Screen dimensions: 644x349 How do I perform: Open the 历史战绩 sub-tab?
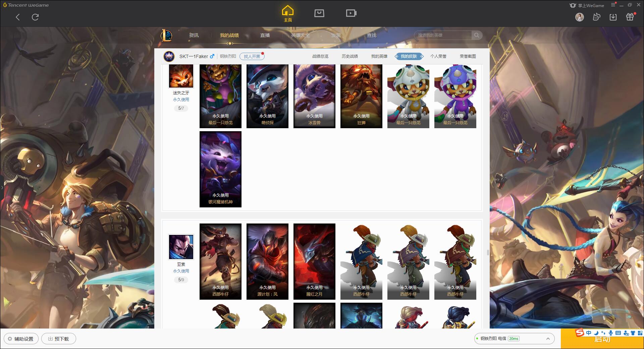coord(350,56)
